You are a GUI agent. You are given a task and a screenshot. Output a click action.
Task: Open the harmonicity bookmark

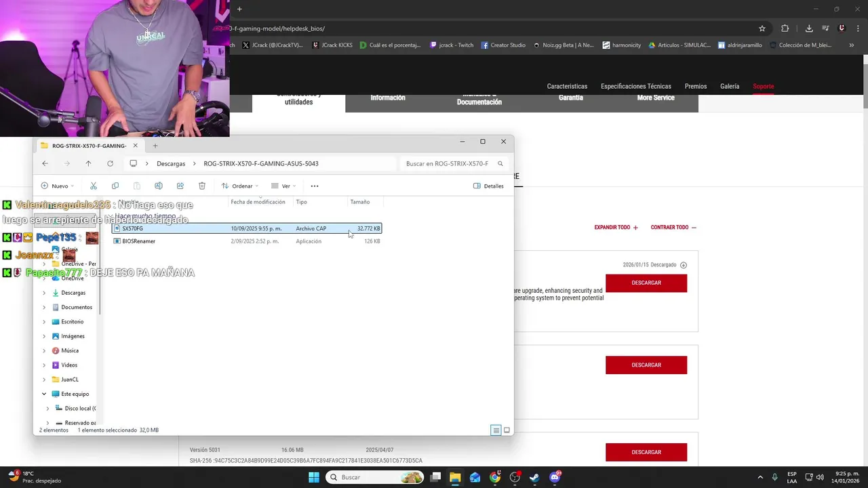coord(621,45)
